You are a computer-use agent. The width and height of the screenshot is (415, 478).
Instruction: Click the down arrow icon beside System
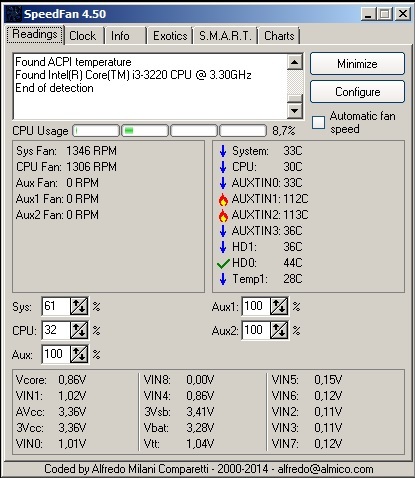(x=223, y=151)
